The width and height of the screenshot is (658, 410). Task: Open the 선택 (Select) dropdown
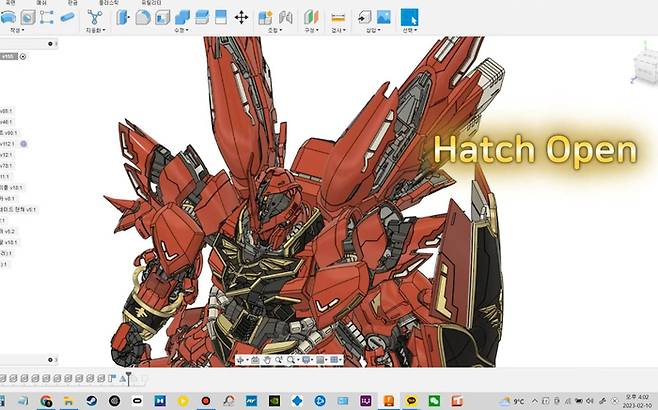(x=410, y=30)
